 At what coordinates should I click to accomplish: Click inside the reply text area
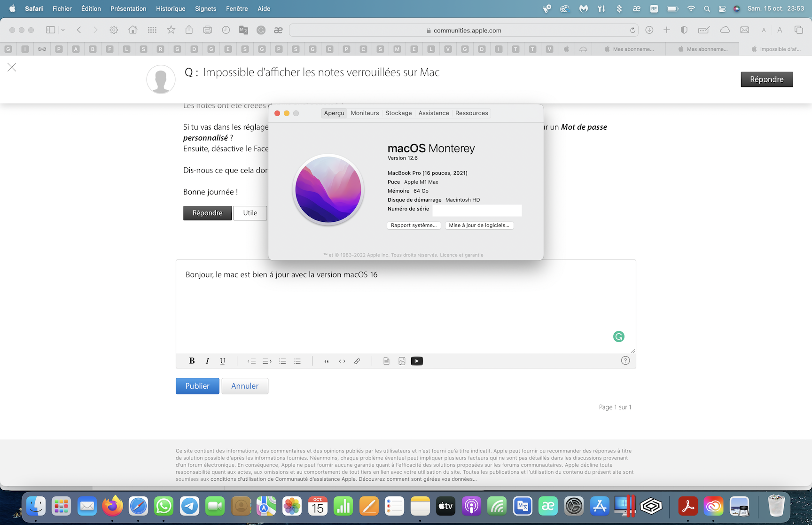406,306
